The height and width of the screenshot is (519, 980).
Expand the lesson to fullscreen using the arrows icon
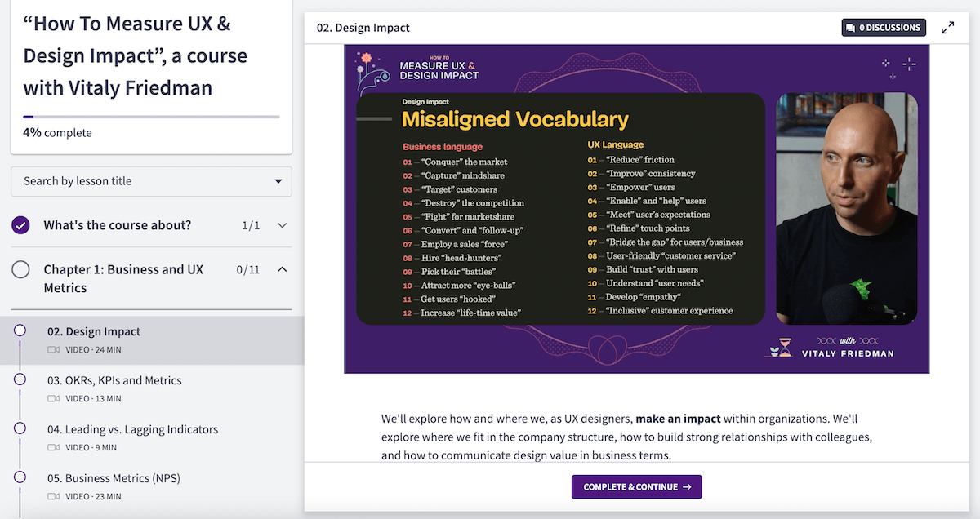click(x=946, y=27)
